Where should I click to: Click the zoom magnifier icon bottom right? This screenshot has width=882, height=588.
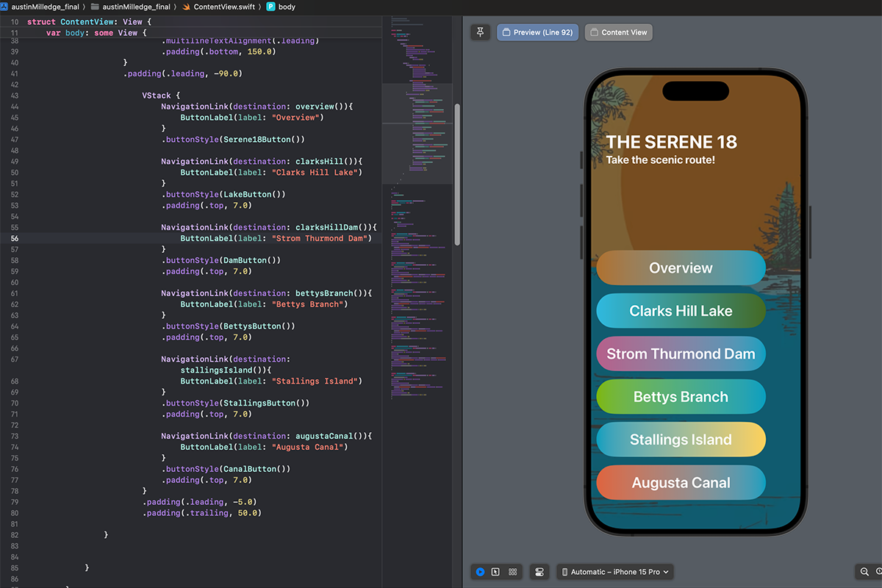click(865, 571)
